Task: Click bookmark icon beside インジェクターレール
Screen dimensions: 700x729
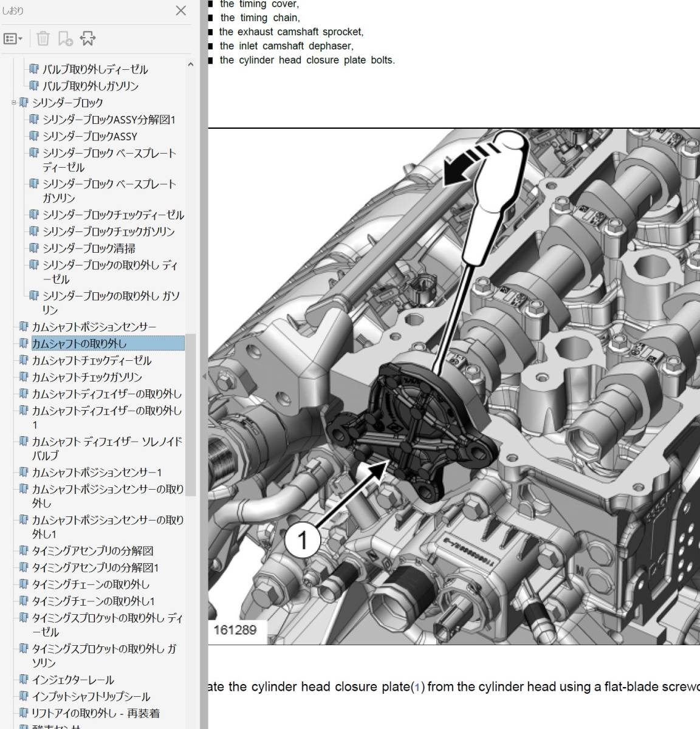Action: point(24,680)
